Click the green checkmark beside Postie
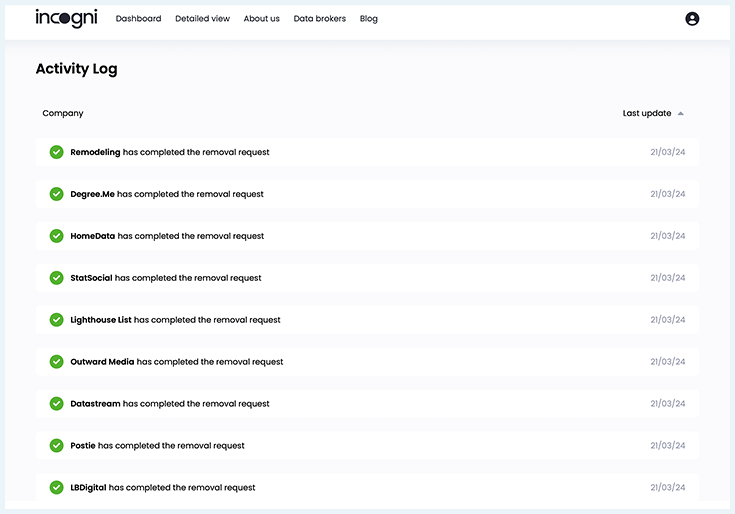Screen dimensions: 735x514 tap(57, 446)
